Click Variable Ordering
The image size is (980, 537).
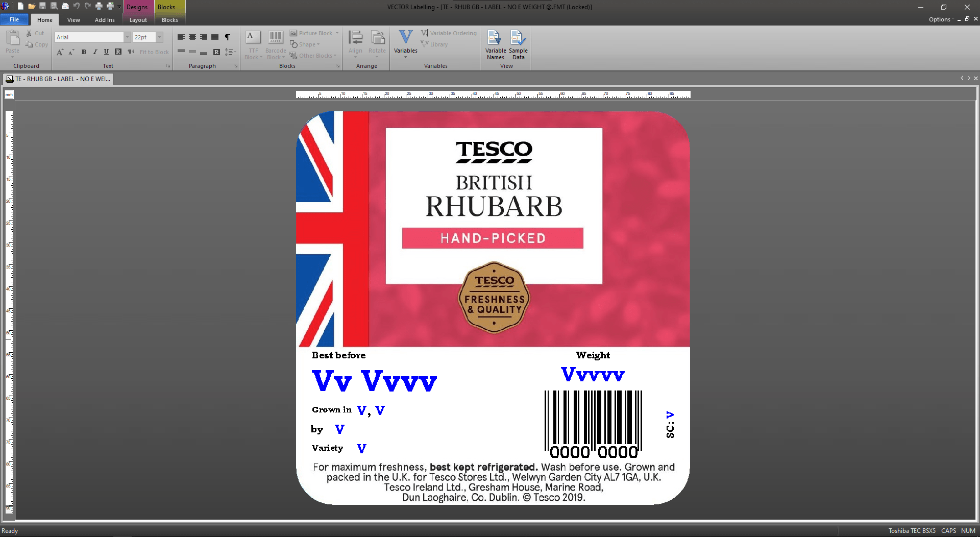[x=449, y=33]
